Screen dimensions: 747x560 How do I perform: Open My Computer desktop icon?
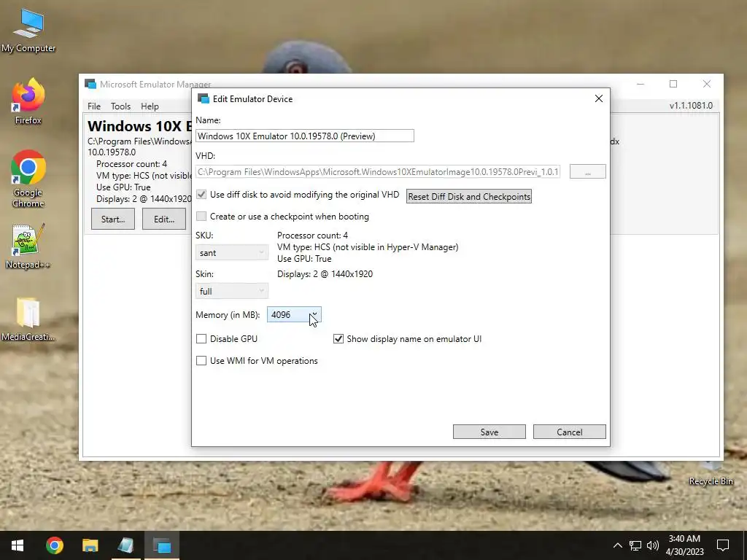[x=28, y=31]
